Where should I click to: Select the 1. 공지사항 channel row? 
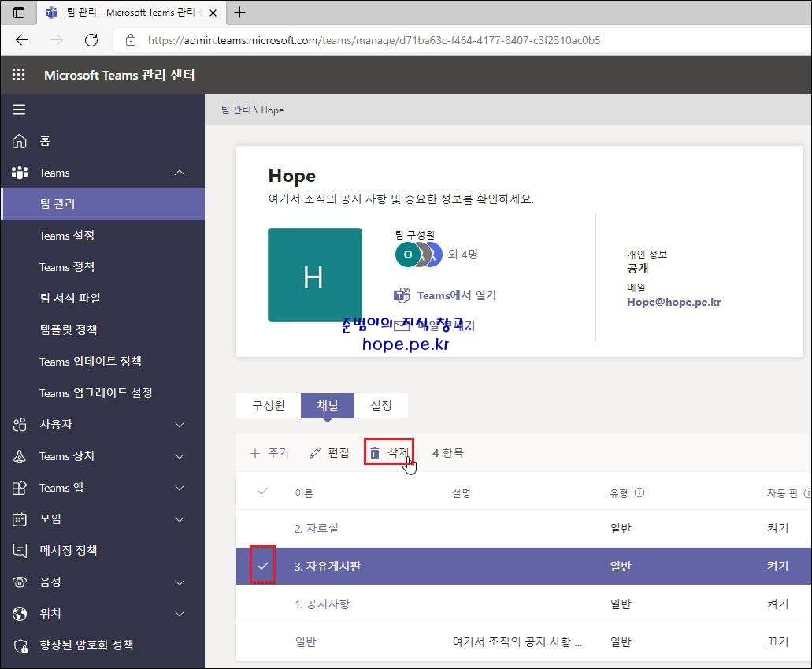point(524,604)
